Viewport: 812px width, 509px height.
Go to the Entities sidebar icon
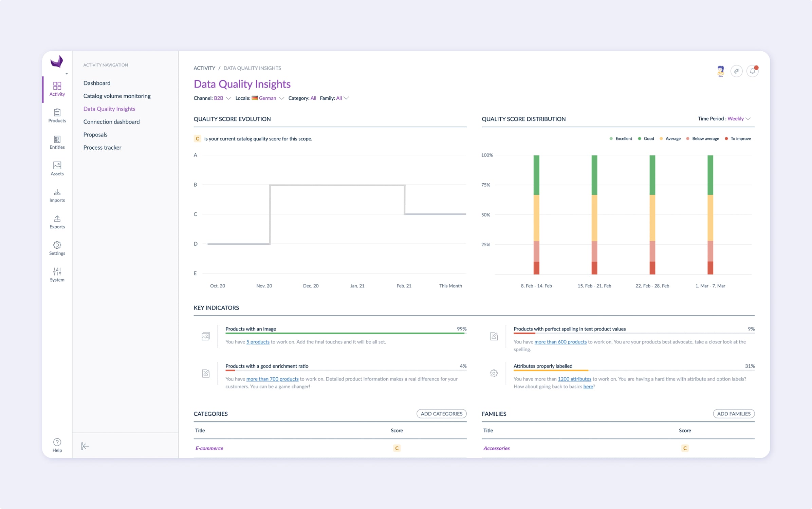tap(57, 142)
